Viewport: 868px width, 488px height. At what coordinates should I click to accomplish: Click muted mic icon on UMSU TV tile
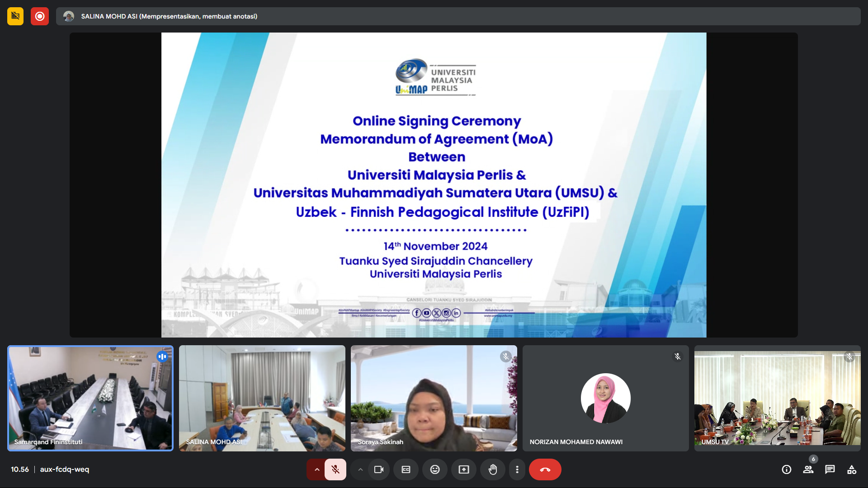[849, 357]
